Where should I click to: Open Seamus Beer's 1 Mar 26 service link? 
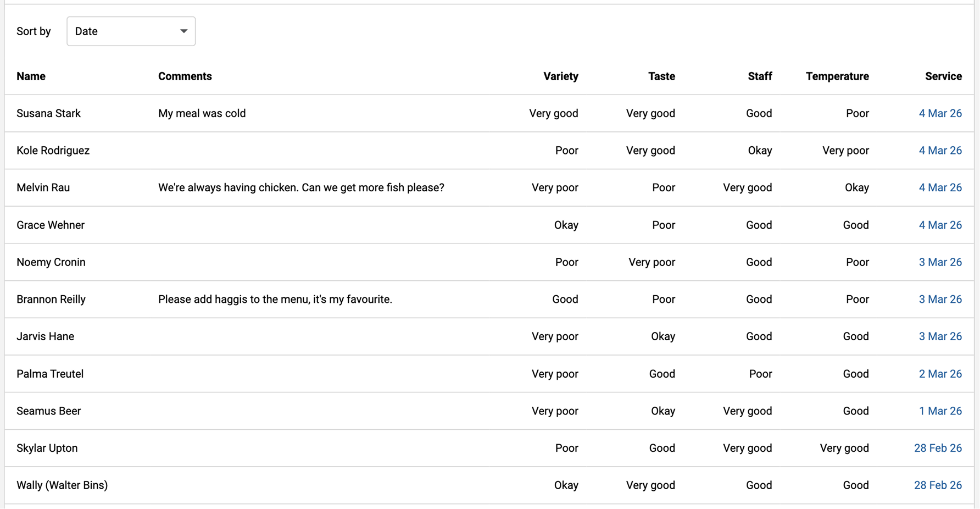[940, 411]
